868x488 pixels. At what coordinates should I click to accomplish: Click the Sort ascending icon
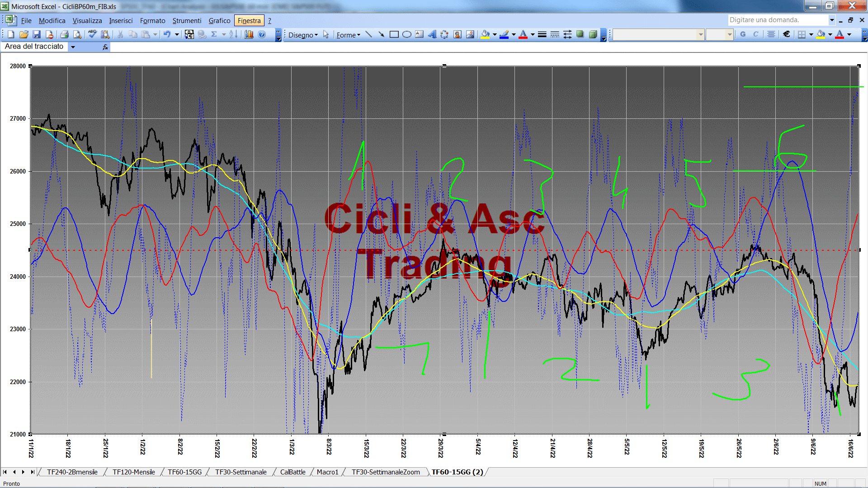[233, 34]
